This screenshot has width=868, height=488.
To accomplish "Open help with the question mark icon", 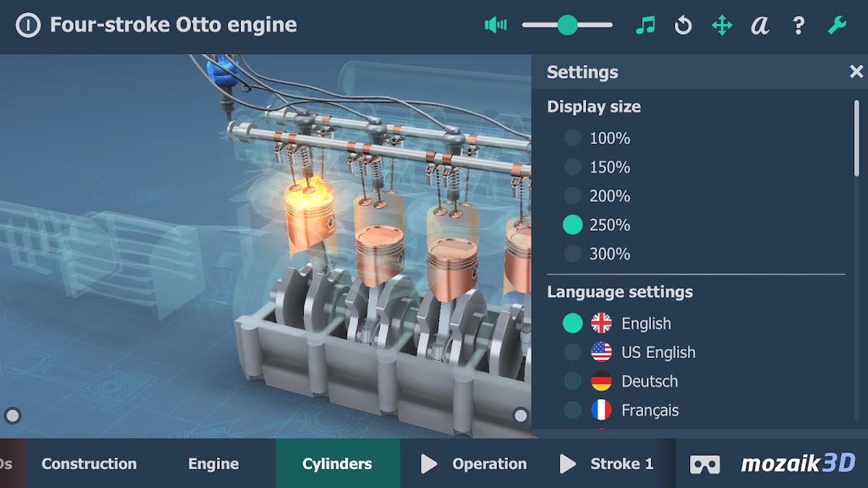I will 799,25.
